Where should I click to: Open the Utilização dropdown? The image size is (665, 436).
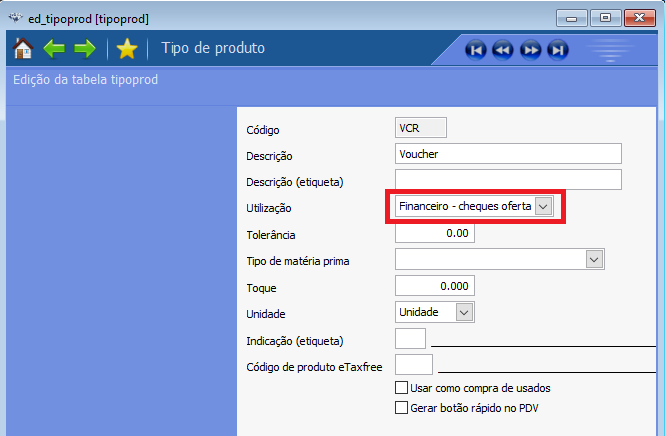click(543, 206)
